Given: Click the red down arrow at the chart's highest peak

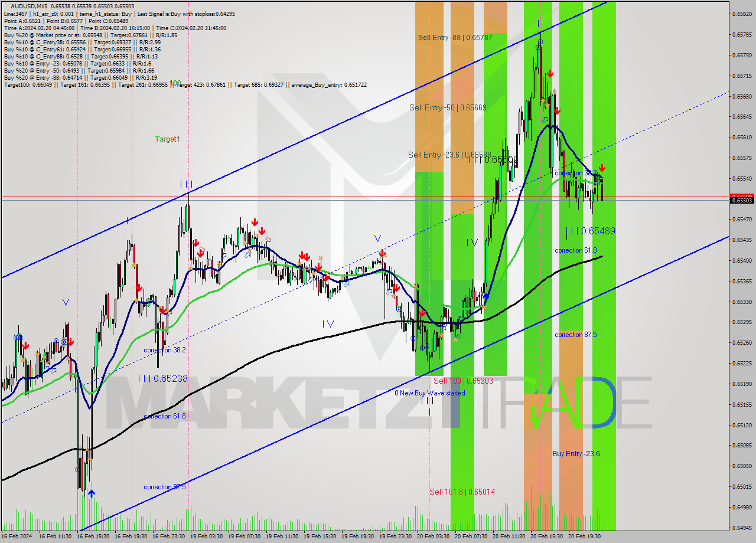Looking at the screenshot, I should point(550,73).
